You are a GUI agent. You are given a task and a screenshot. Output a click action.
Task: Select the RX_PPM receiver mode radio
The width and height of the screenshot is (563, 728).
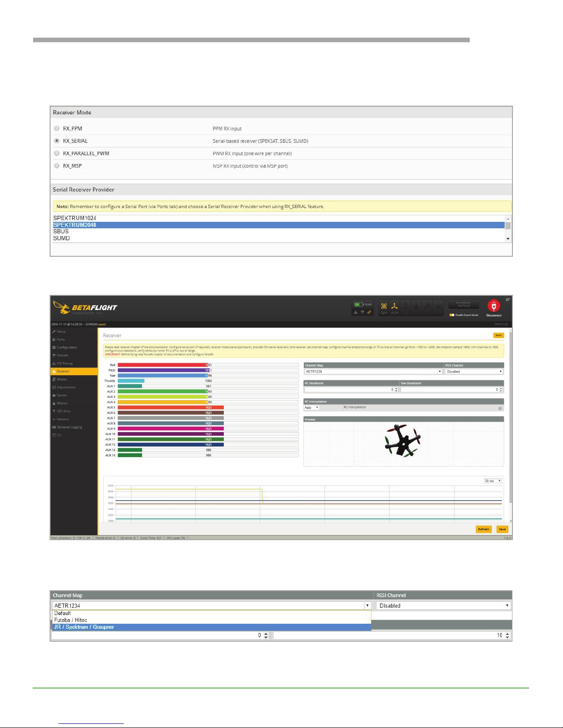[x=57, y=129]
